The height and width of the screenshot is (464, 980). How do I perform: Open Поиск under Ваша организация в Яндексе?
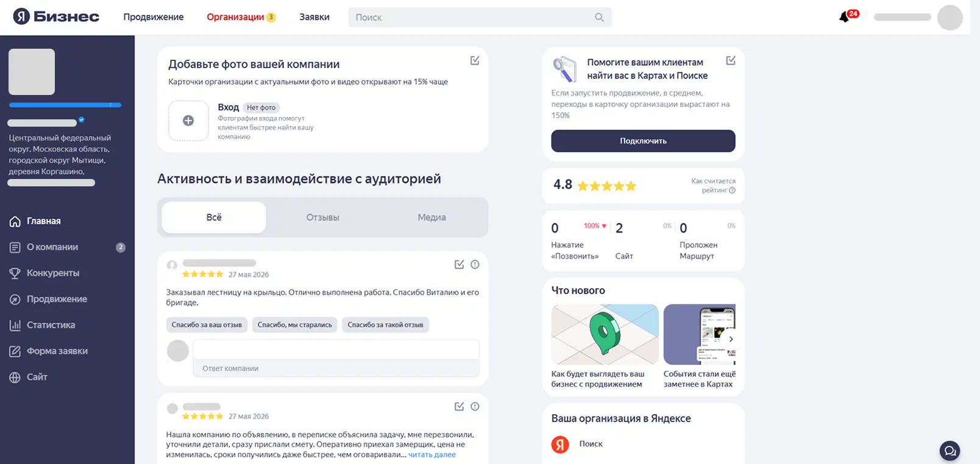pos(591,444)
